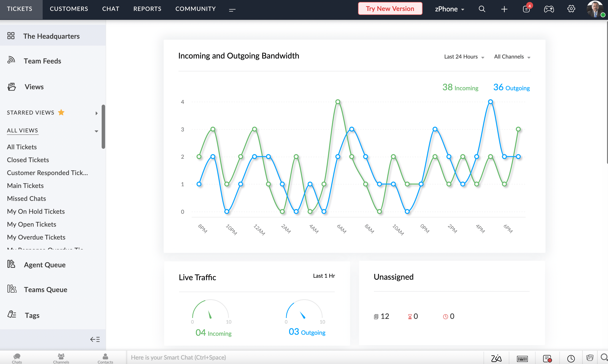Image resolution: width=608 pixels, height=364 pixels.
Task: Click the starred views star icon
Action: click(61, 112)
